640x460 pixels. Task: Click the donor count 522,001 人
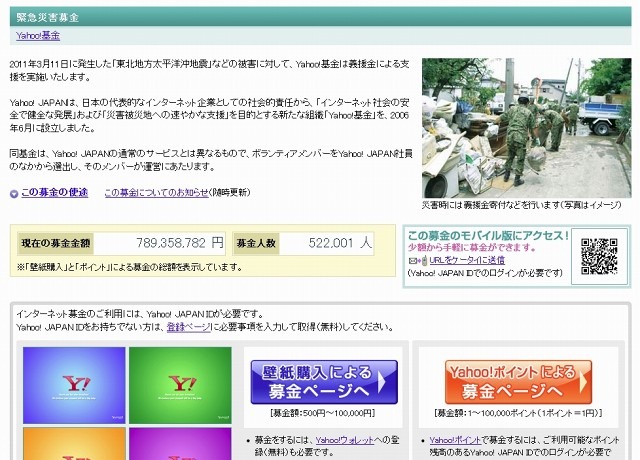pos(340,243)
